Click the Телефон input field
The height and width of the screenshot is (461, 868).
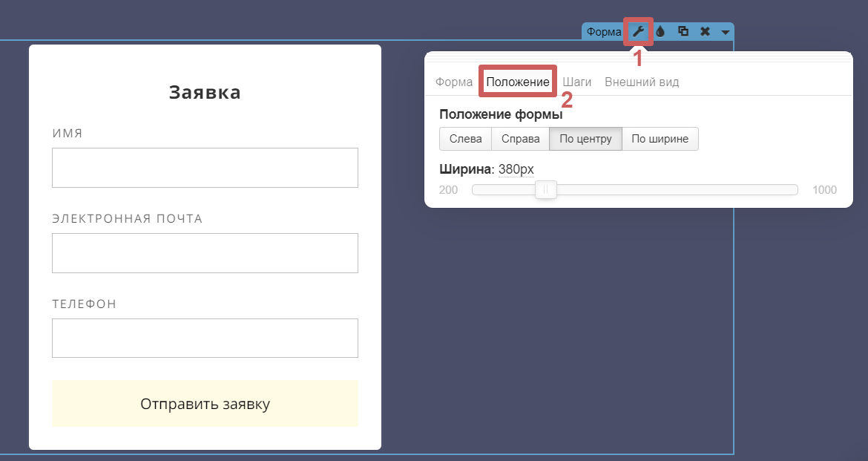click(x=205, y=339)
